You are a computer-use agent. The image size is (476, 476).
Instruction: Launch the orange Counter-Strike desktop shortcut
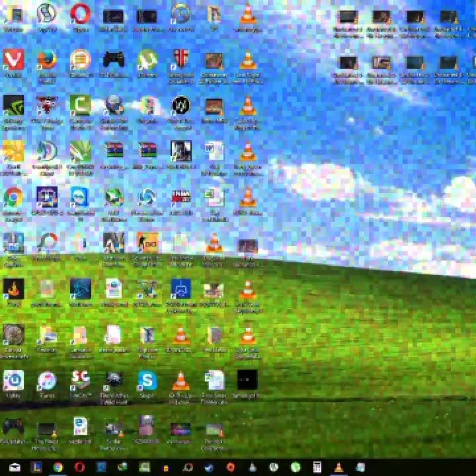147,242
